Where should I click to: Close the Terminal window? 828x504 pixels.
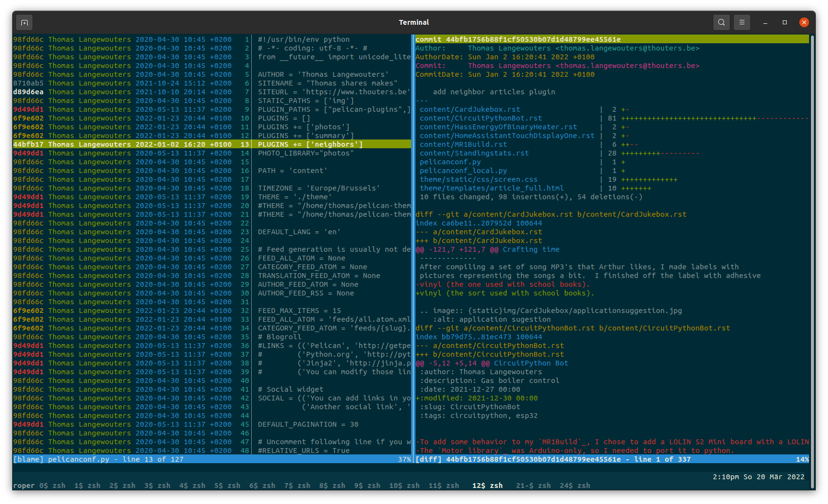[x=804, y=22]
